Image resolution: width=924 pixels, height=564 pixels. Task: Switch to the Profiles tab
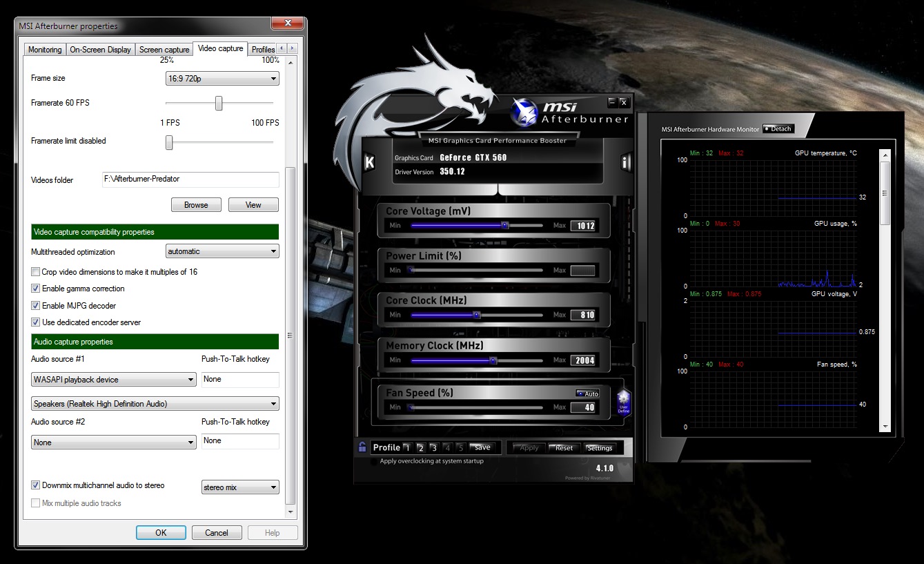[263, 50]
